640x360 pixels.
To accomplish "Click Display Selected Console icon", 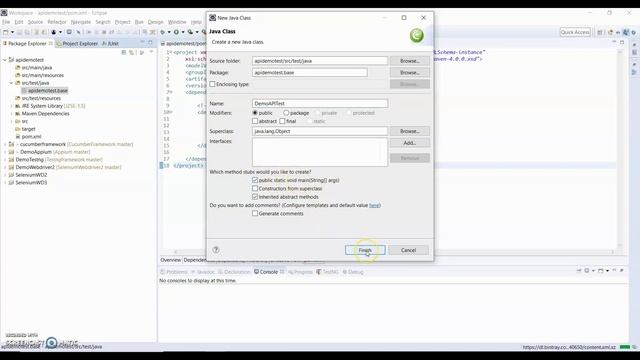I will tap(587, 271).
